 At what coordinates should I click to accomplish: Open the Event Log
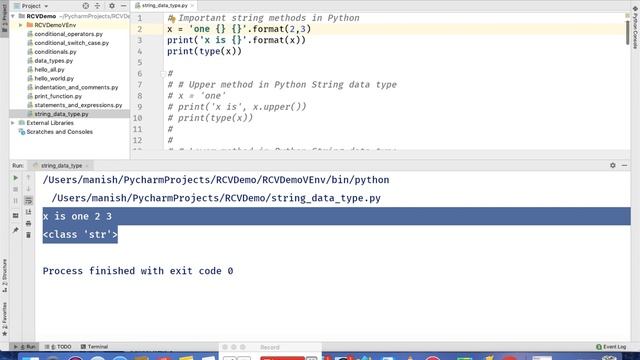(x=611, y=347)
